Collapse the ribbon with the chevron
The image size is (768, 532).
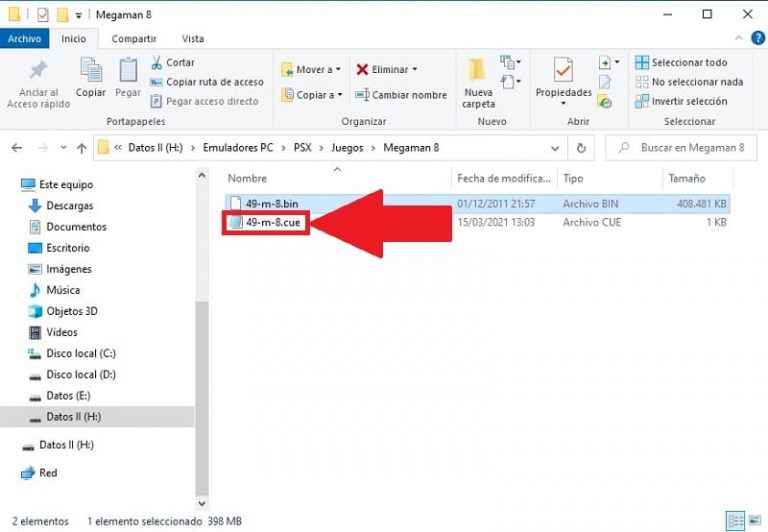point(739,38)
